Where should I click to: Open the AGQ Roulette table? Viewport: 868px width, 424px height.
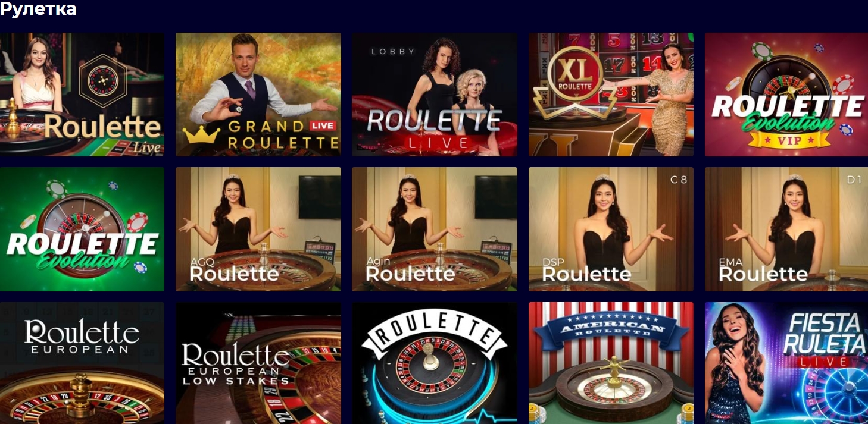tap(258, 229)
